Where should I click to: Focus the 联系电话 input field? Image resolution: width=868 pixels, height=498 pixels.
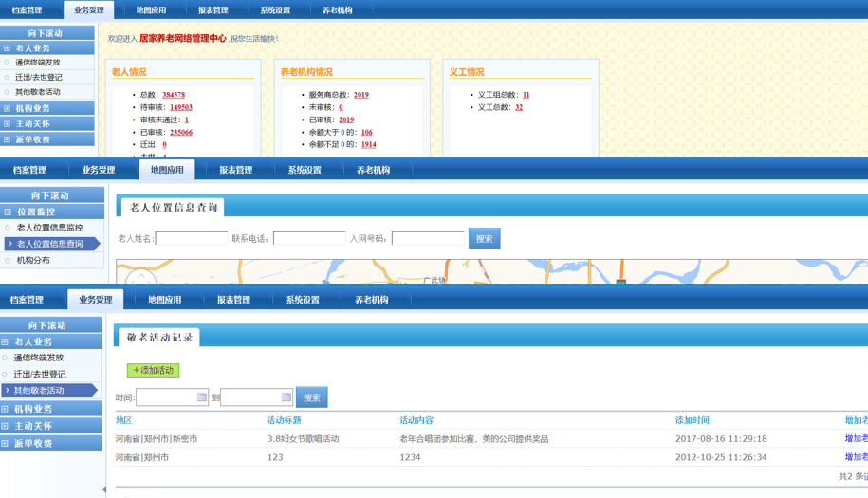(309, 239)
